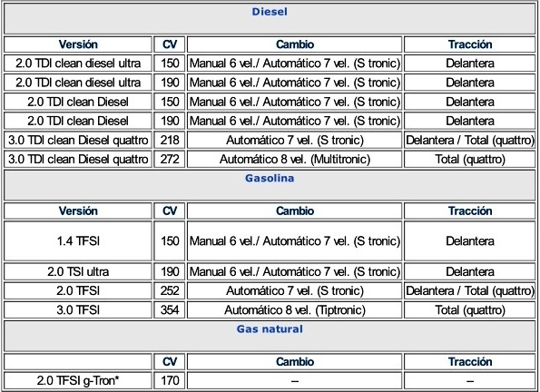Click the Cambio cell of 2.0 TSI ultra row
Screen dimensions: 540x392
tap(294, 272)
